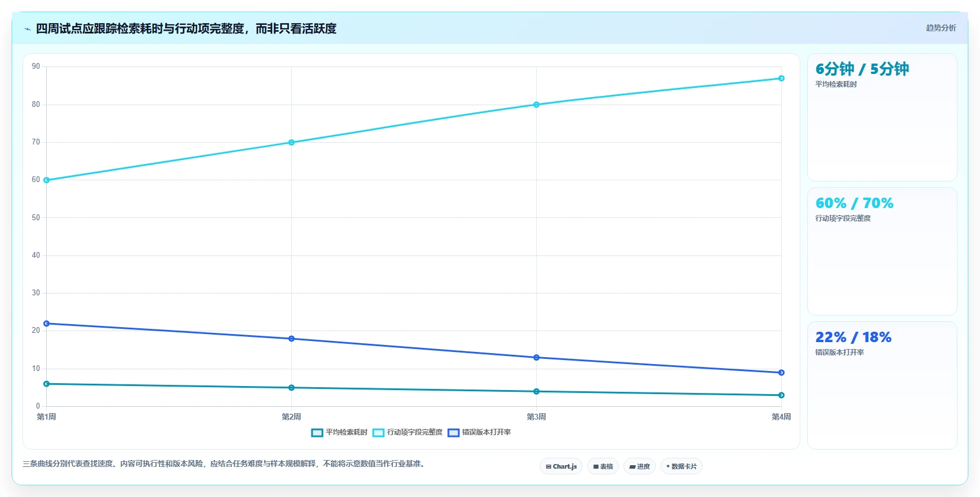This screenshot has height=497, width=980.
Task: Click the 平均检索耗时 point at 第4周 (3)
Action: pyautogui.click(x=781, y=395)
